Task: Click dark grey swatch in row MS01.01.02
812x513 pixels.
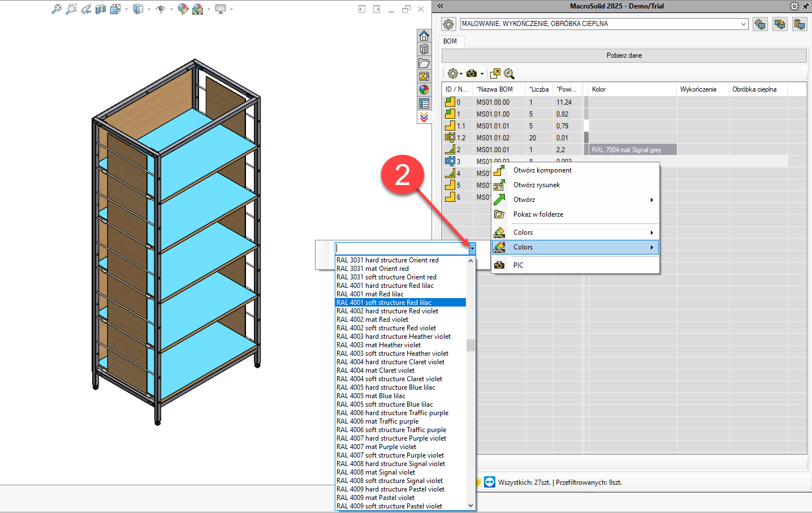Action: 586,137
